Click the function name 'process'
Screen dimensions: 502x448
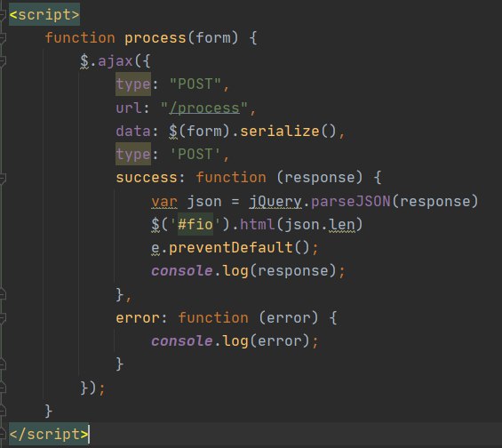155,38
